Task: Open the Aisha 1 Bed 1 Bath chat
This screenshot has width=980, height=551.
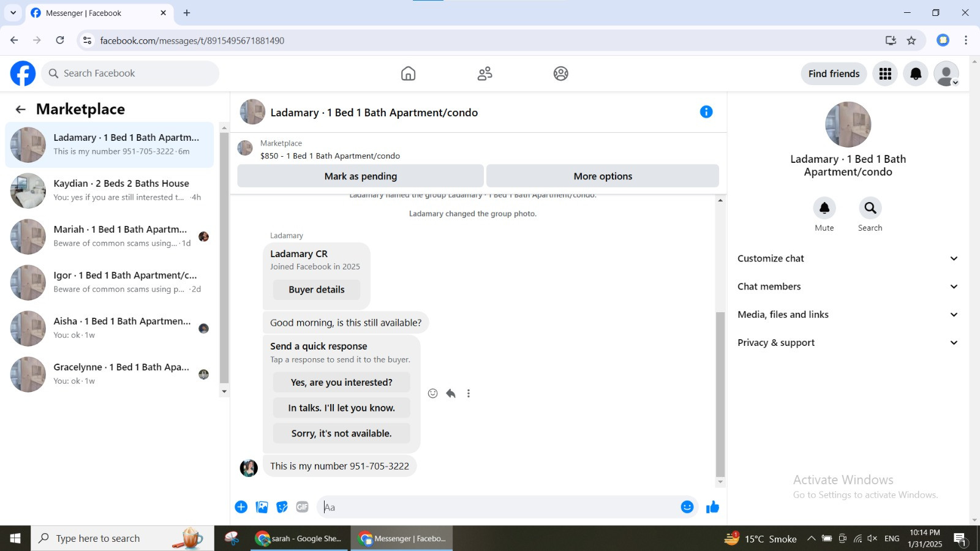Action: tap(110, 328)
